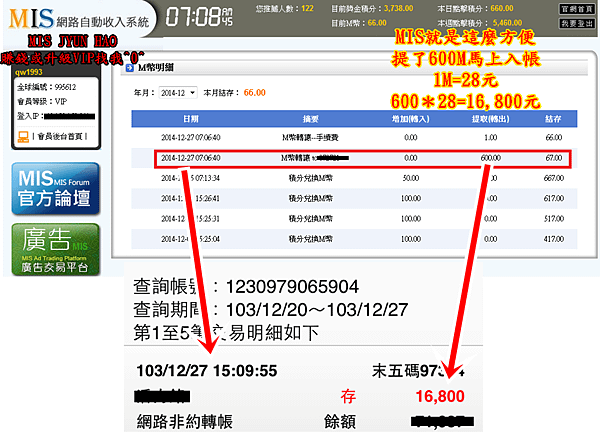Viewport: 600px width, 433px height.
Task: Click the 結存 column header
Action: [x=553, y=119]
